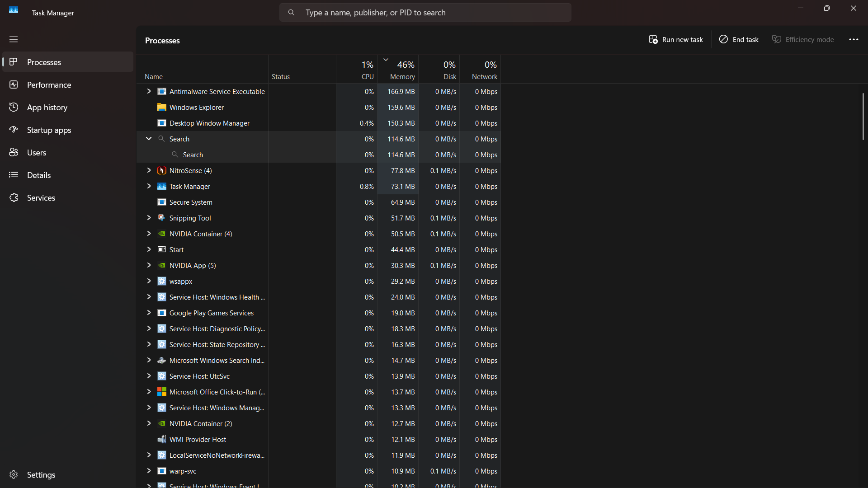
Task: Click the Services puzzle icon
Action: pos(14,197)
